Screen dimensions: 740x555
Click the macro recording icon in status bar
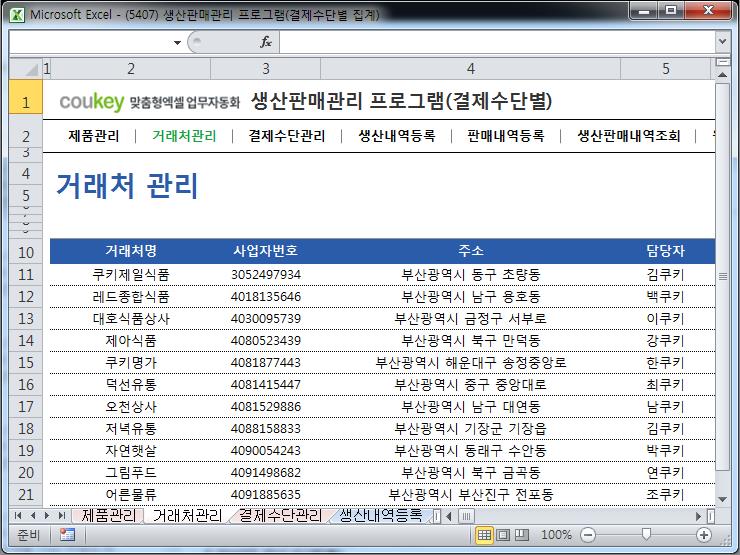(67, 535)
